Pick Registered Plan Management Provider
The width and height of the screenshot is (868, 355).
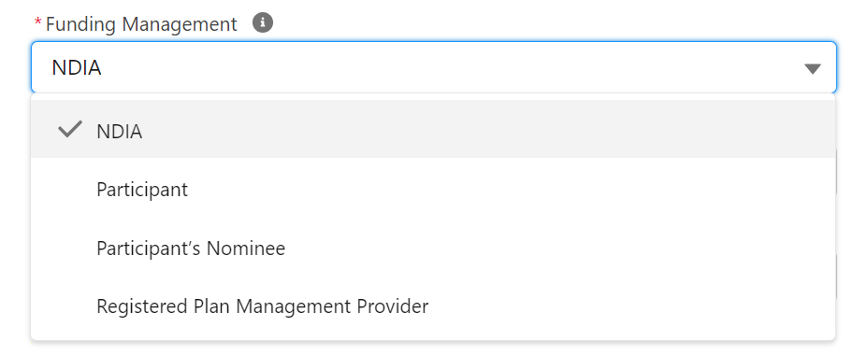433,305
